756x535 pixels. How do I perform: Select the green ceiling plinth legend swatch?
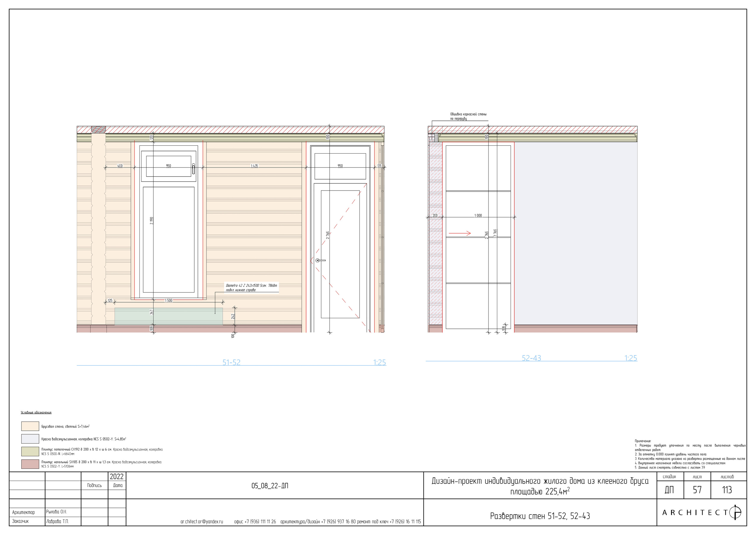click(x=30, y=451)
